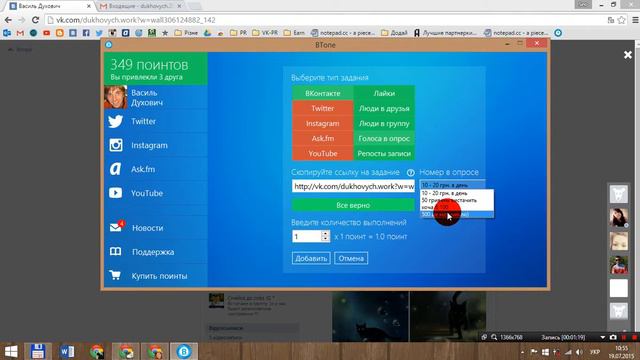The image size is (640, 360).
Task: Open Новости mail icon with notification badge
Action: [x=116, y=227]
